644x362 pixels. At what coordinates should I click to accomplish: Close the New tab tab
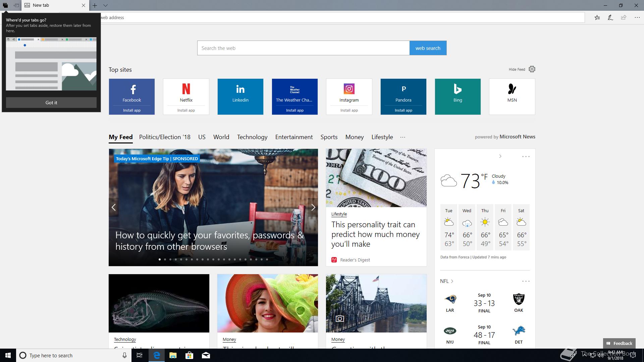click(84, 5)
